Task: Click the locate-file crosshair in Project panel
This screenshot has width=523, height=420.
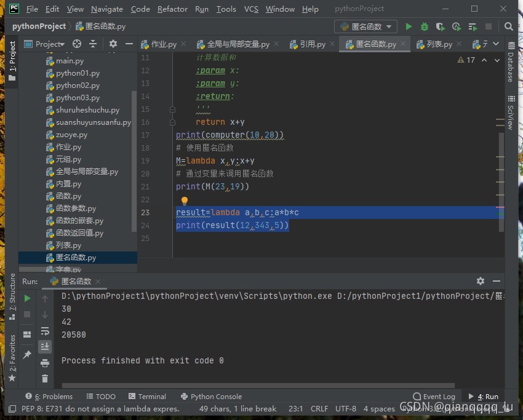Action: [77, 44]
